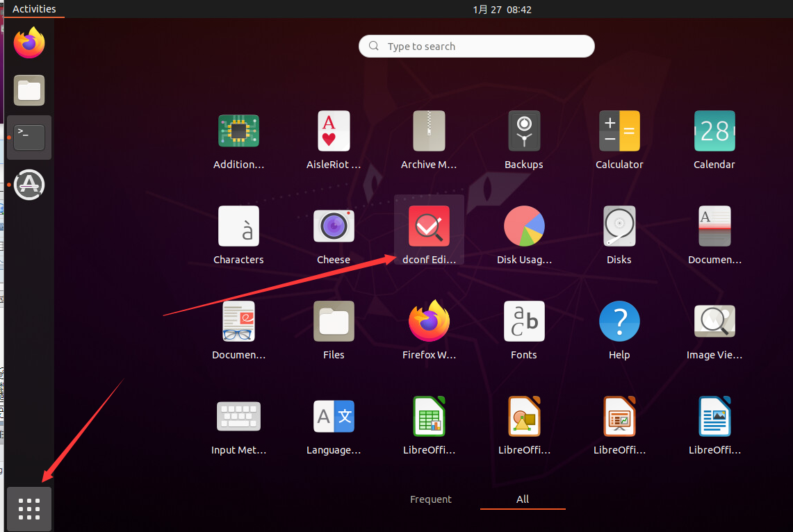The image size is (793, 532).
Task: Open Archive Manager app
Action: (x=429, y=131)
